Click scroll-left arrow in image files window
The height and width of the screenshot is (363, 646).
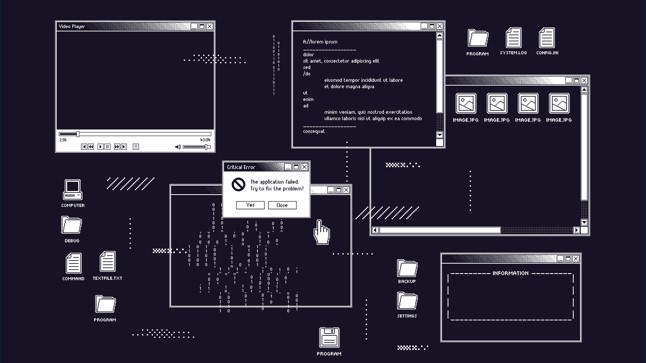pos(375,230)
